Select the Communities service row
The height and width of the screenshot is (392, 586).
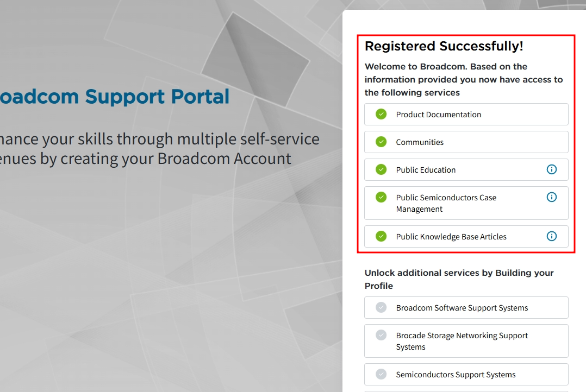(x=466, y=142)
